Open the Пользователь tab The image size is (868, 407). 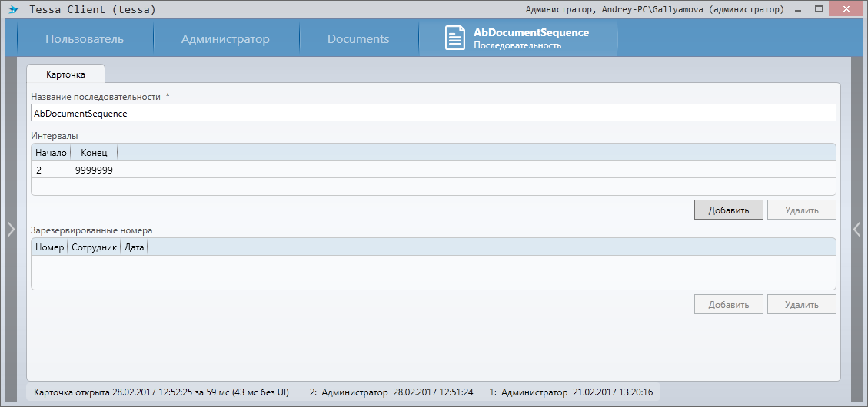pyautogui.click(x=85, y=39)
